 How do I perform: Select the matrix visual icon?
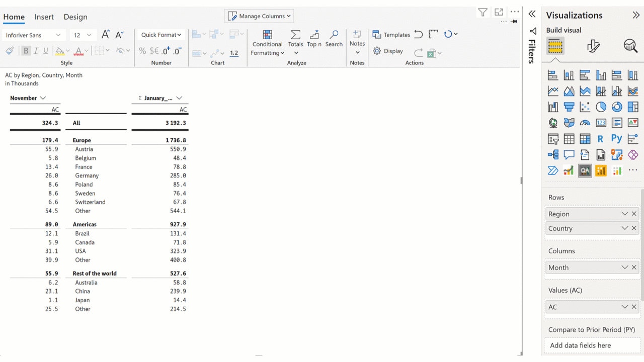tap(585, 139)
